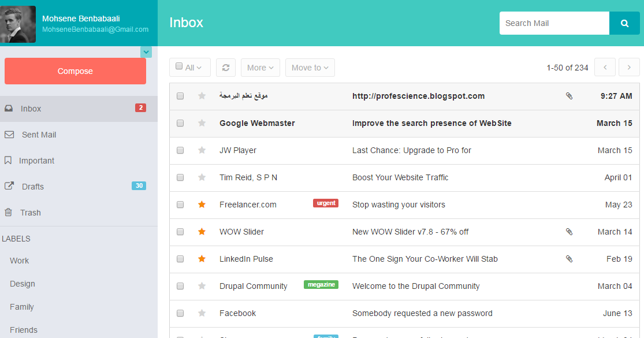Viewport: 644px width, 338px height.
Task: Go to next page of emails
Action: pos(629,68)
